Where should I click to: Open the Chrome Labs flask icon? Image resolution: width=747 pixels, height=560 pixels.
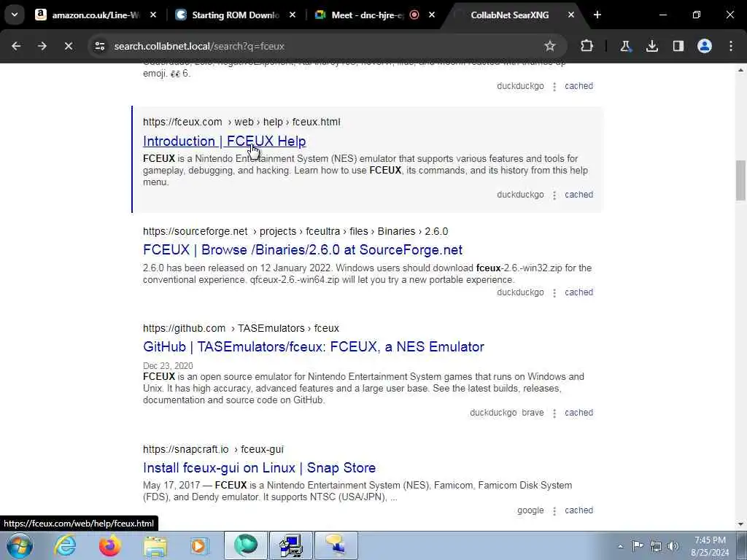(x=625, y=46)
